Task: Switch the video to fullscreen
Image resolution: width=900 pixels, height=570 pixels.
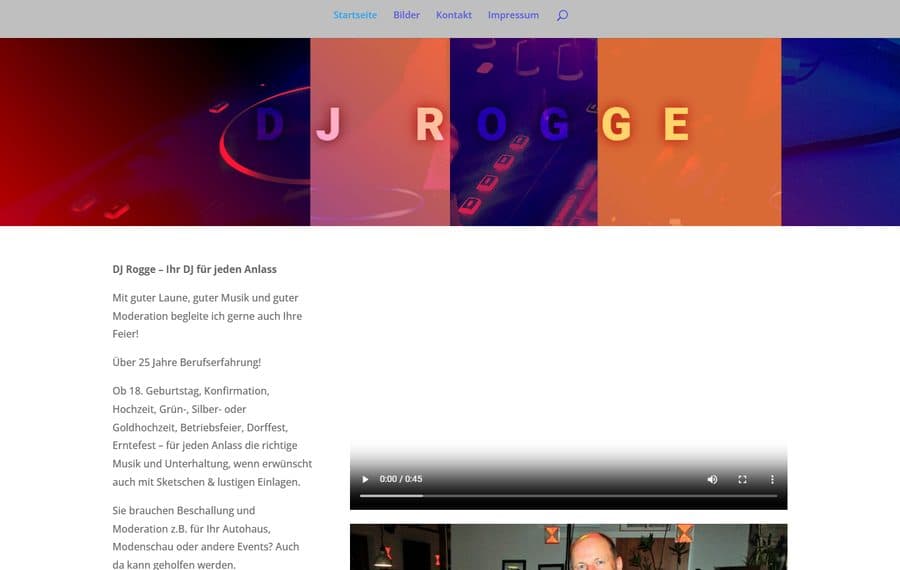Action: click(742, 479)
